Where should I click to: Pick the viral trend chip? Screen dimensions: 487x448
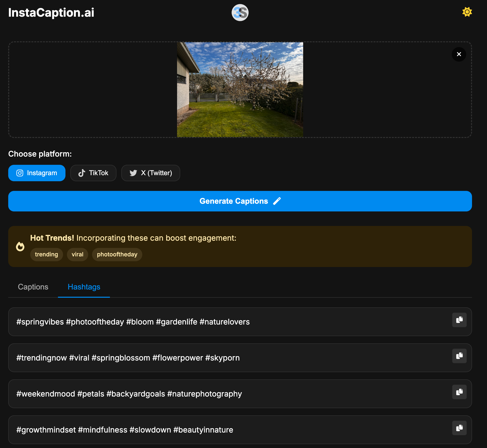pyautogui.click(x=77, y=254)
